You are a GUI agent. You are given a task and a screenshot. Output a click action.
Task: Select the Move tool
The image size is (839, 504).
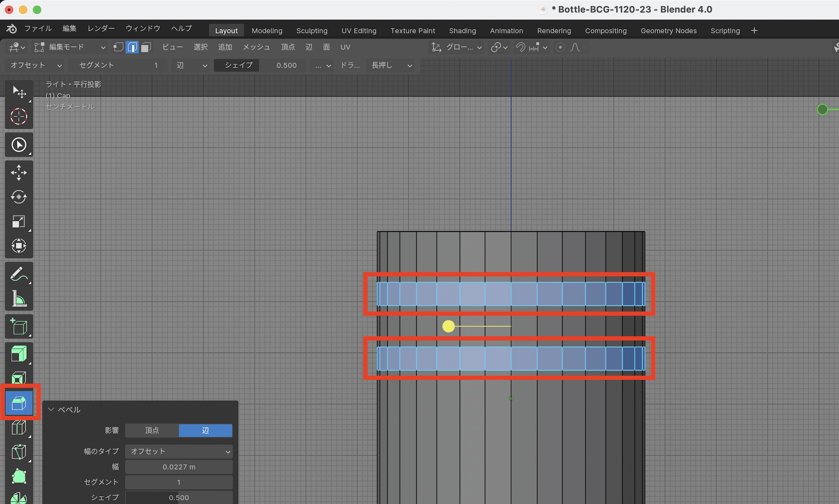pyautogui.click(x=19, y=173)
